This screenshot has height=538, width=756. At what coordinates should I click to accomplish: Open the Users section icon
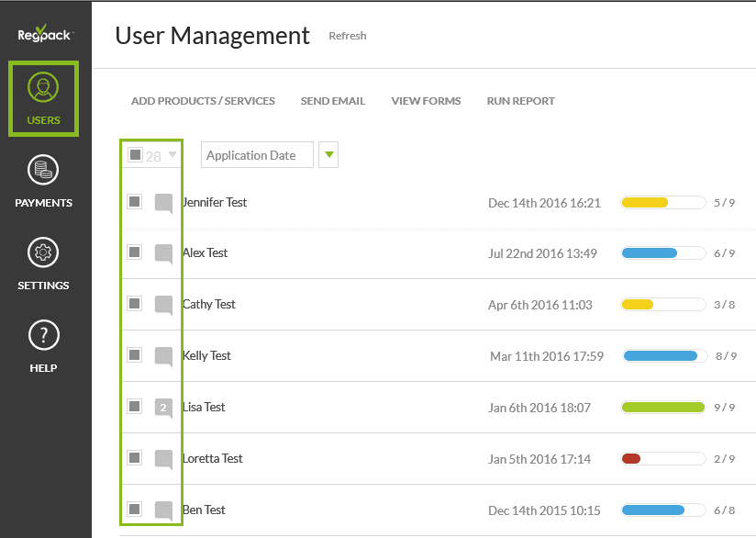43,89
